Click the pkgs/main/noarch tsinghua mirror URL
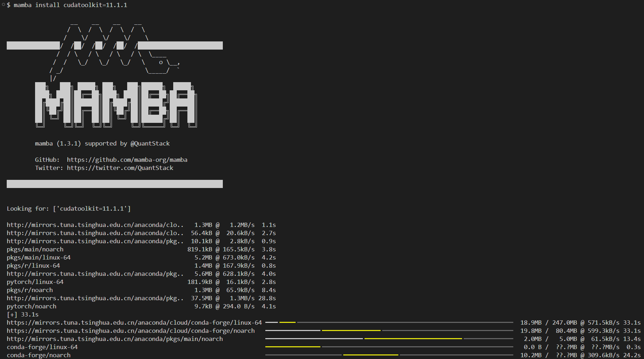The width and height of the screenshot is (644, 359). 115,339
